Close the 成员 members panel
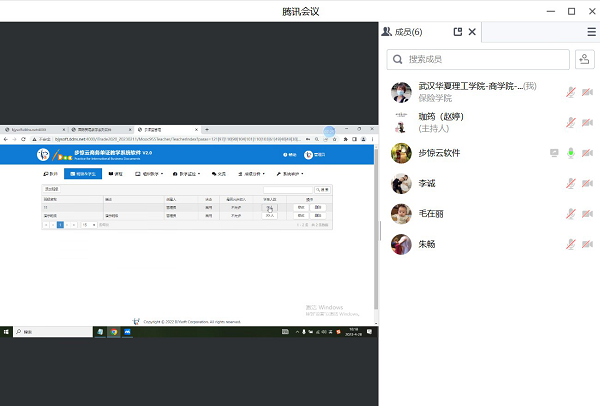Viewport: 600px width, 406px height. coord(473,32)
